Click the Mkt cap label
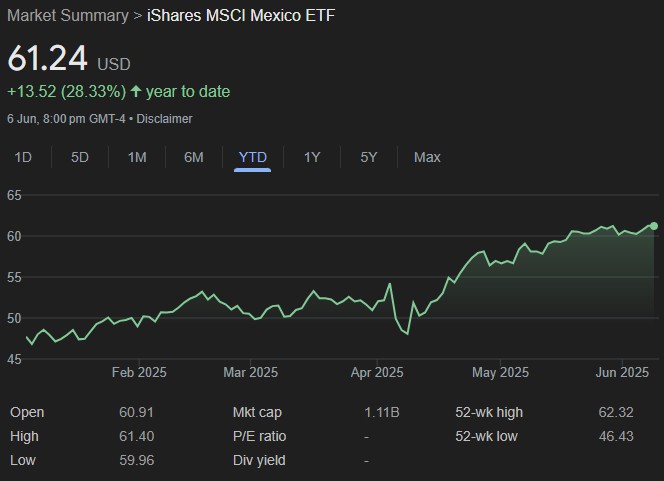 pos(257,413)
